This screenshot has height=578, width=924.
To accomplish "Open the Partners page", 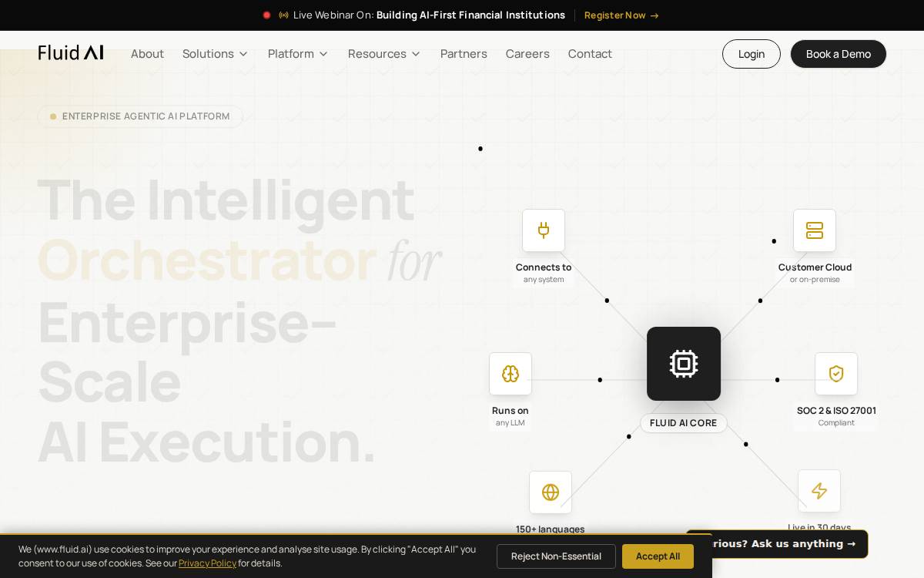I will (464, 54).
